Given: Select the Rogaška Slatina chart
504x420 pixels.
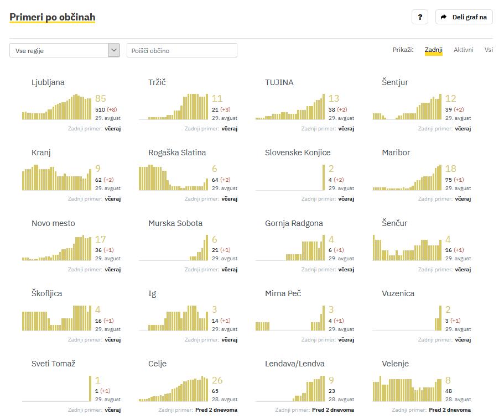Looking at the screenshot, I should tap(174, 178).
